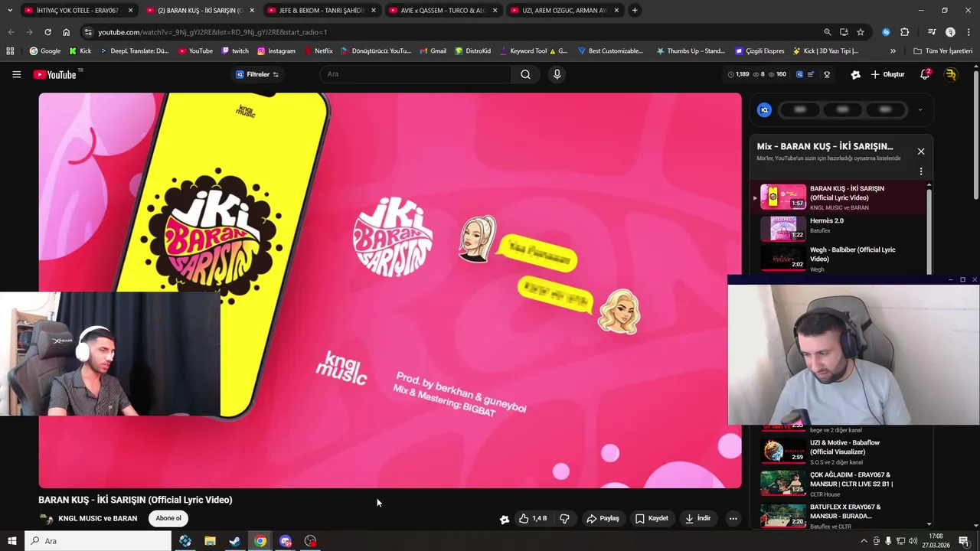Open the Instagram bookmark
Viewport: 980px width, 551px height.
pyautogui.click(x=276, y=51)
